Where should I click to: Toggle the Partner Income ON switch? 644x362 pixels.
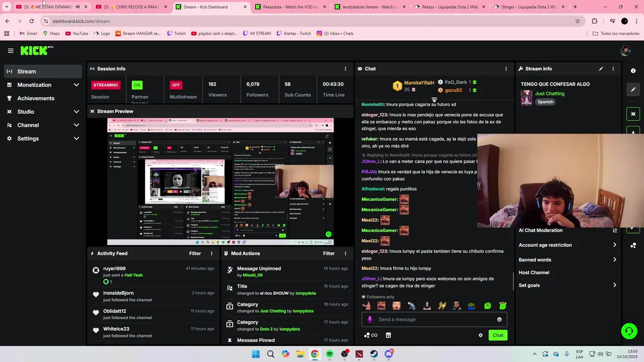[x=137, y=85]
